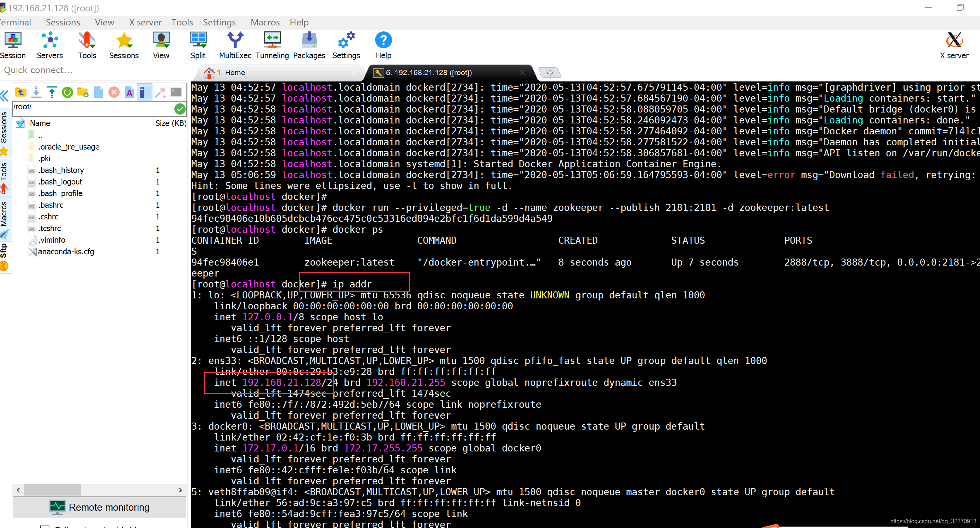Upload file with green up-arrow icon
This screenshot has width=980, height=528.
52,92
